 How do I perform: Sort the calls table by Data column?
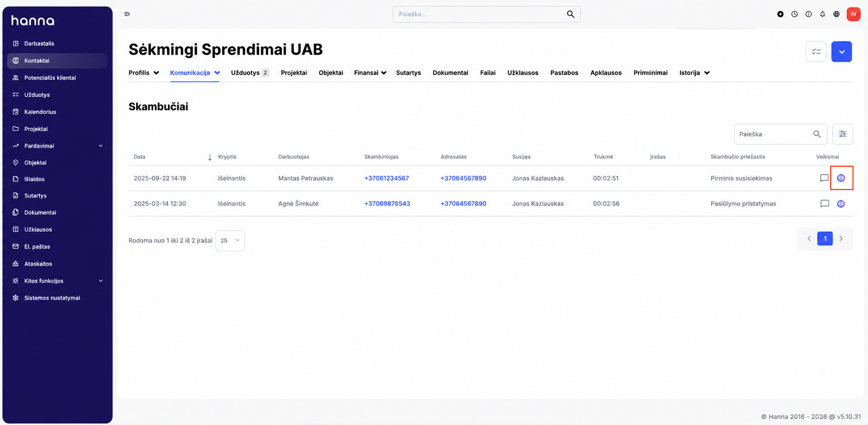[173, 157]
